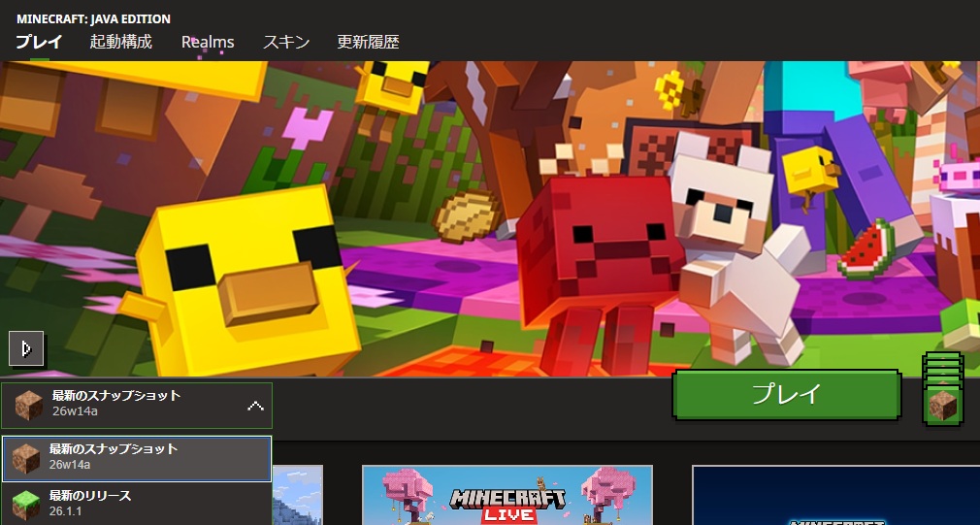
Task: Click the dirt block icon in the collapsed version selector
Action: pyautogui.click(x=27, y=406)
